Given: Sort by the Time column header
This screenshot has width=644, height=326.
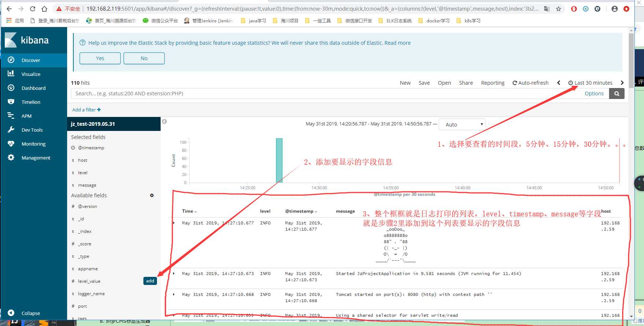Looking at the screenshot, I should tap(189, 211).
